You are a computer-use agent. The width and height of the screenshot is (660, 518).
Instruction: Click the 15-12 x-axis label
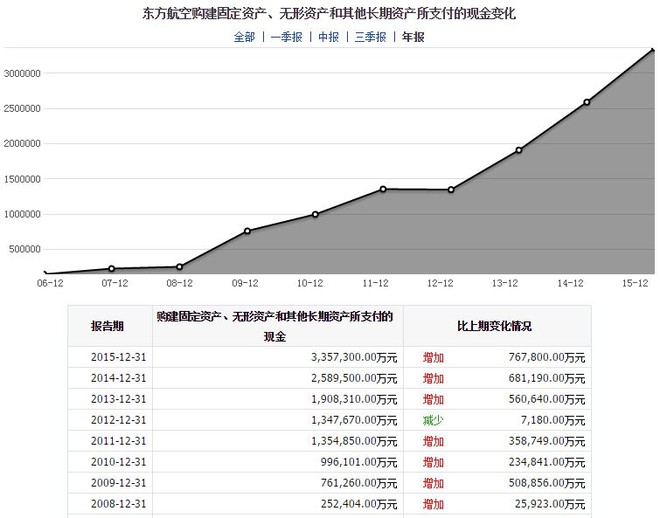point(635,283)
